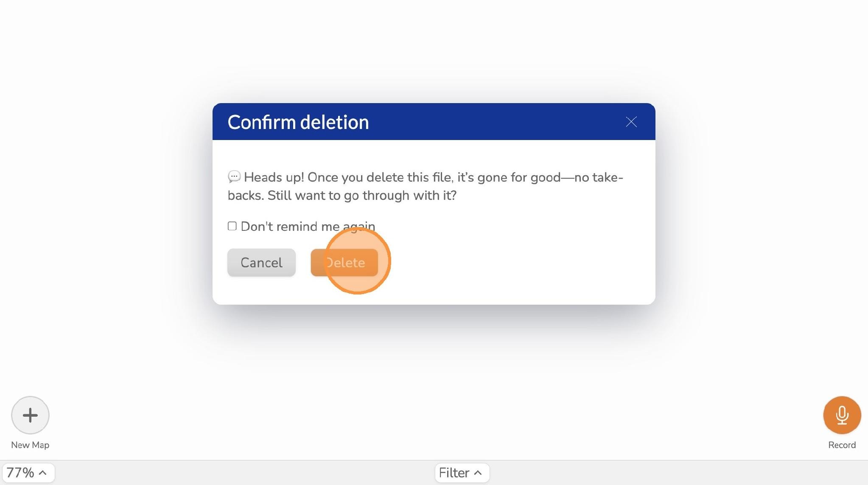Expand the Filter menu
868x485 pixels.
[462, 472]
